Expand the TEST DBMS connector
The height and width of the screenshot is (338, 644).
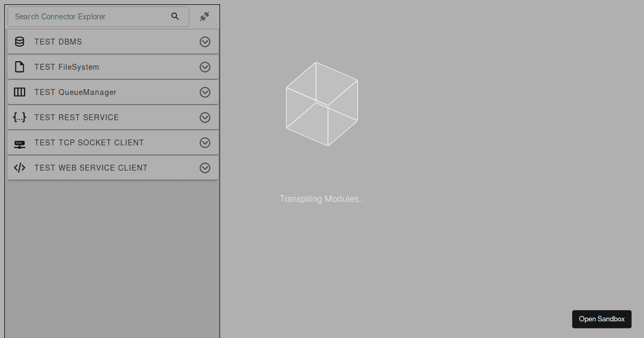click(205, 41)
